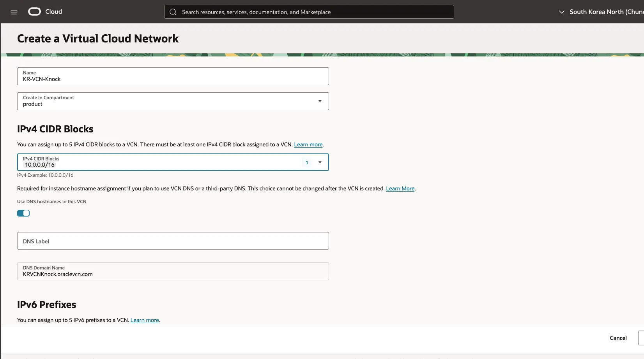The height and width of the screenshot is (359, 644).
Task: Click the Create a Virtual Cloud Network title
Action: click(x=98, y=38)
